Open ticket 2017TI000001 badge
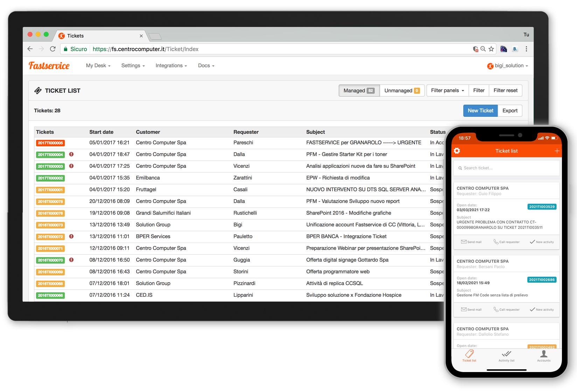The width and height of the screenshot is (577, 392). pos(50,190)
